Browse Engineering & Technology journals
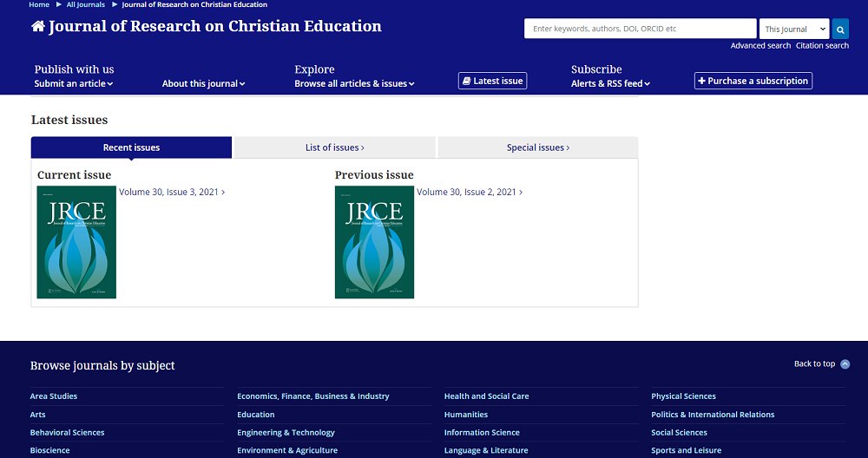 (286, 433)
